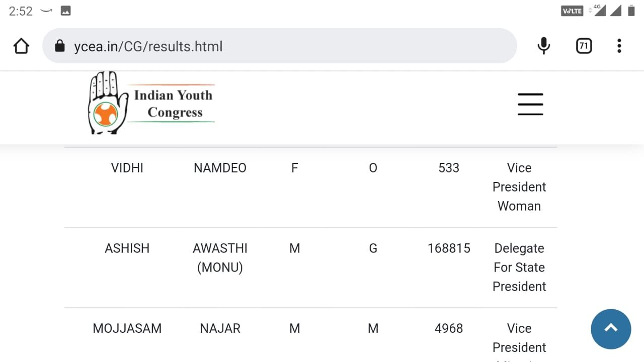Select the vote count 168815
This screenshot has width=644, height=362.
pos(449,248)
